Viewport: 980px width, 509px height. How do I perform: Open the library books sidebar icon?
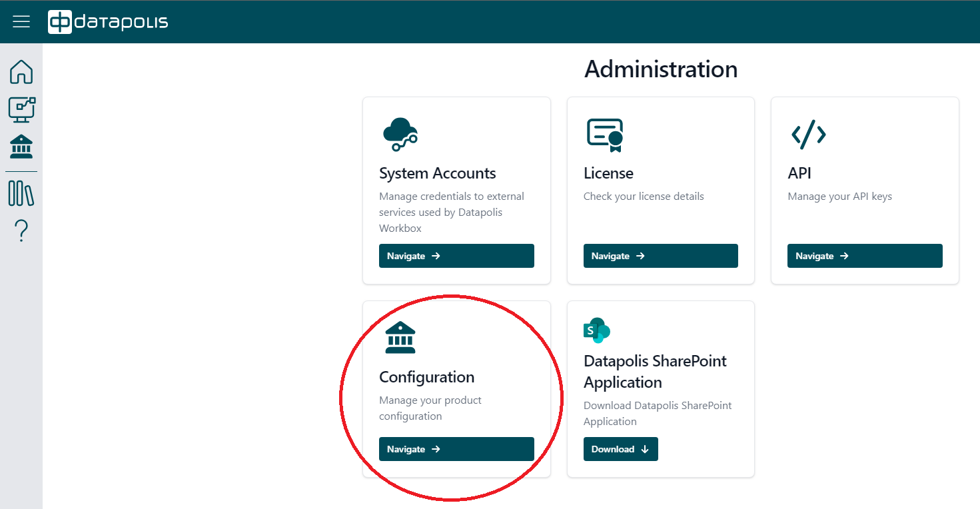21,193
